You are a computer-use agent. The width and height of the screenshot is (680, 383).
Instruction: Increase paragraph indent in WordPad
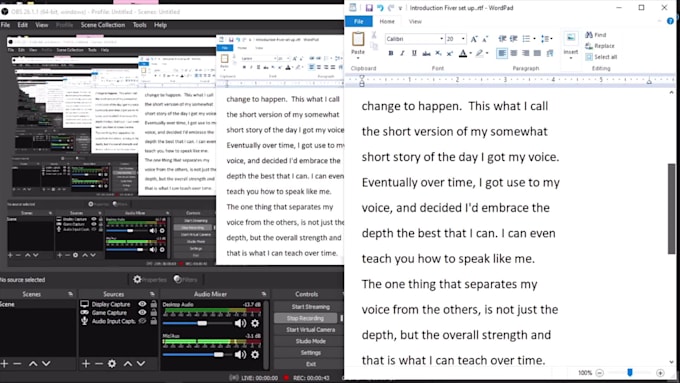[513, 39]
